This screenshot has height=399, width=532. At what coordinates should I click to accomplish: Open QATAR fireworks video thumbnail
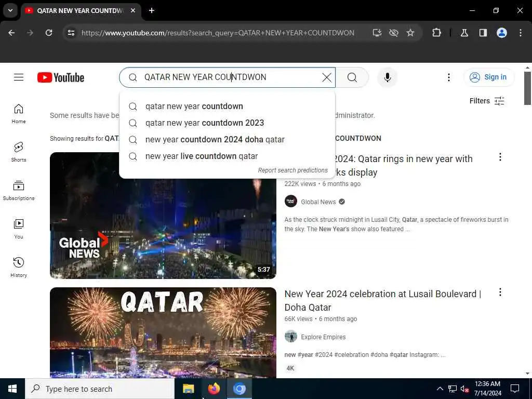[x=163, y=332]
